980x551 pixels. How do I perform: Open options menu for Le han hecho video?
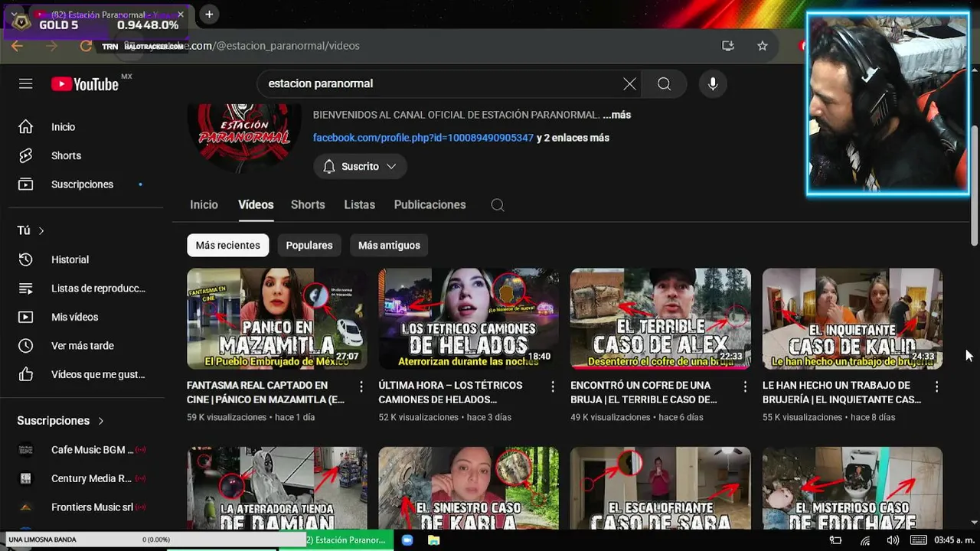(936, 387)
